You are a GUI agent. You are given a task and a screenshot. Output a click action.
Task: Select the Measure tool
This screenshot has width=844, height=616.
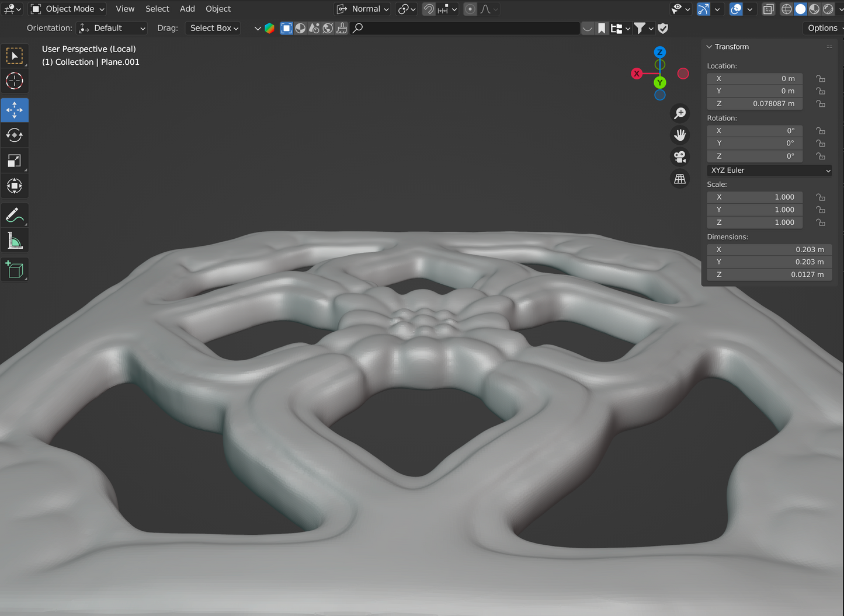pyautogui.click(x=15, y=241)
